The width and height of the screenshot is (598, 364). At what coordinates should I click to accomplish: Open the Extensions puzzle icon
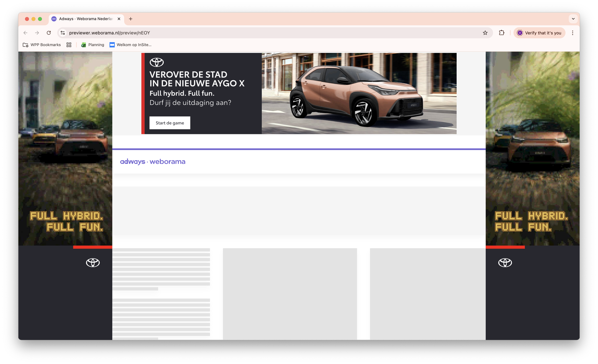click(x=502, y=33)
